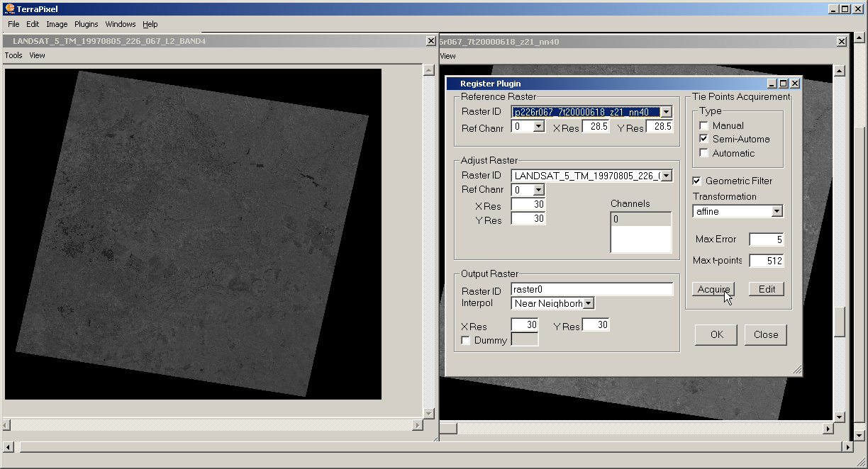Open the Interpol Near Neighborhood dropdown
This screenshot has width=868, height=469.
point(588,303)
